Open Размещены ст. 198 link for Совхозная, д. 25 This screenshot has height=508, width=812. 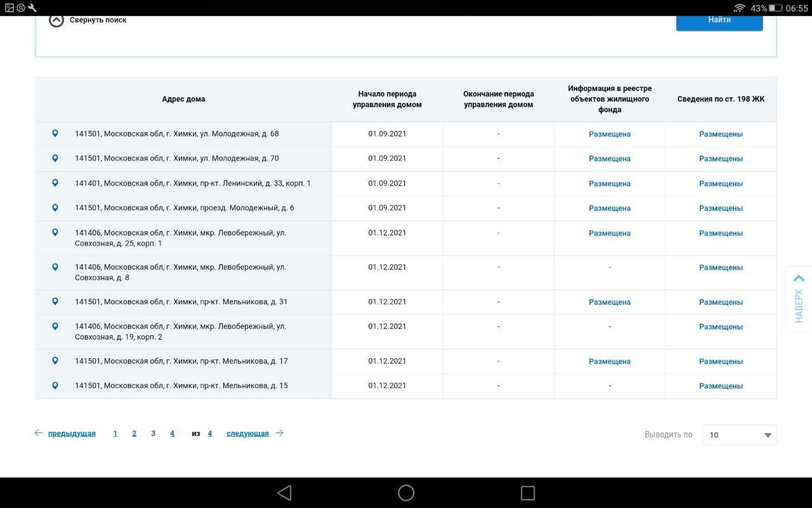(721, 233)
